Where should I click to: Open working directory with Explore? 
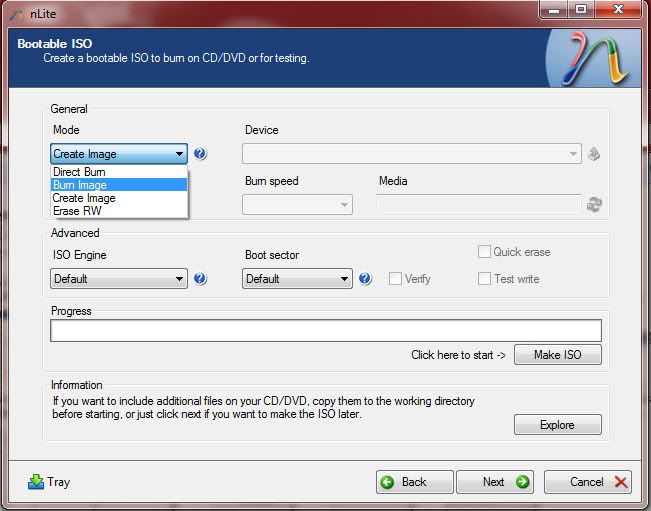(x=558, y=425)
